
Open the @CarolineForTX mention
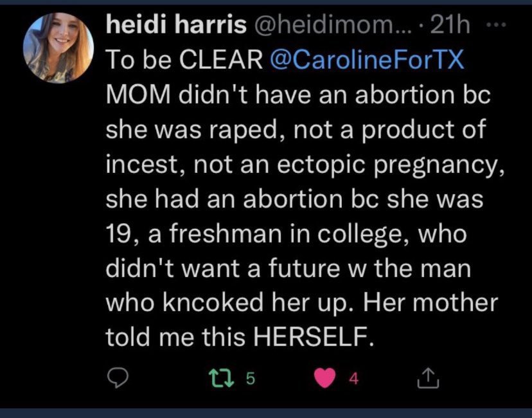pos(367,60)
